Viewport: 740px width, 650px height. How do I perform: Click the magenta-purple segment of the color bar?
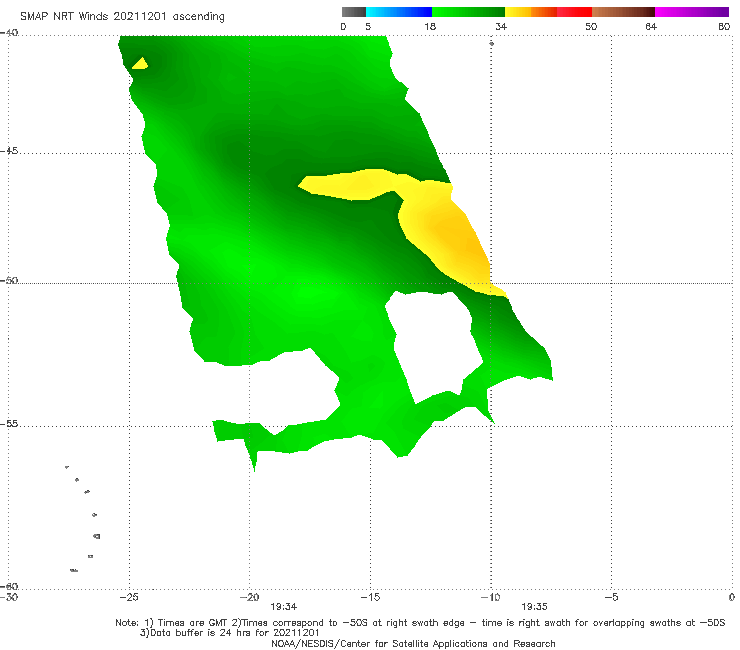click(x=692, y=12)
